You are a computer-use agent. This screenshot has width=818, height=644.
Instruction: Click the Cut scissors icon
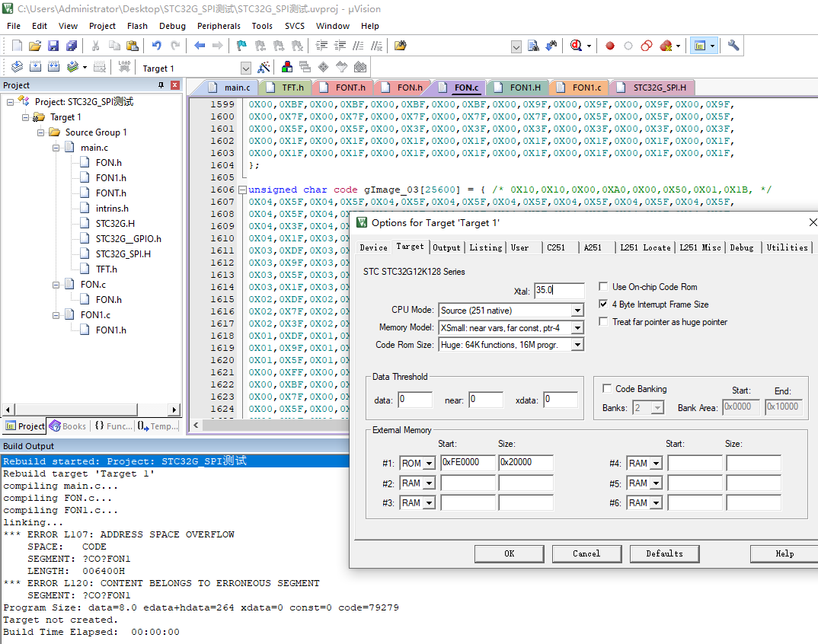pyautogui.click(x=95, y=46)
